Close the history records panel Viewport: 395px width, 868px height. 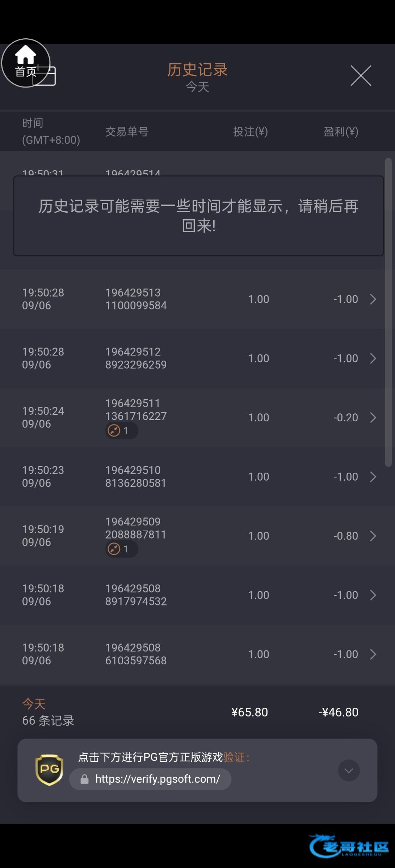coord(361,76)
